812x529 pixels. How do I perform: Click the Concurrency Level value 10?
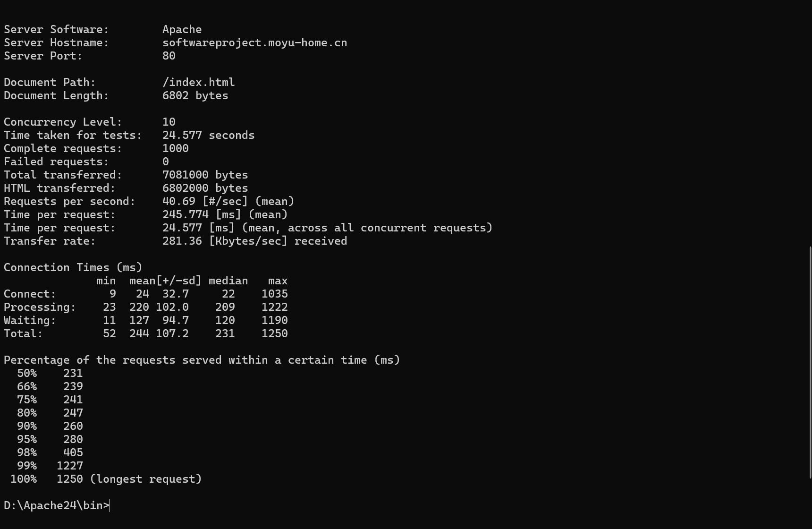pyautogui.click(x=169, y=122)
